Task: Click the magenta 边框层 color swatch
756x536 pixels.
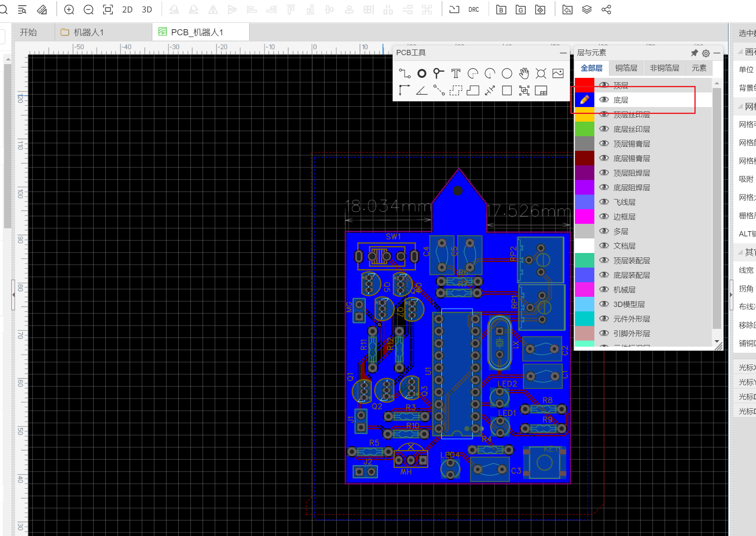Action: (x=584, y=217)
